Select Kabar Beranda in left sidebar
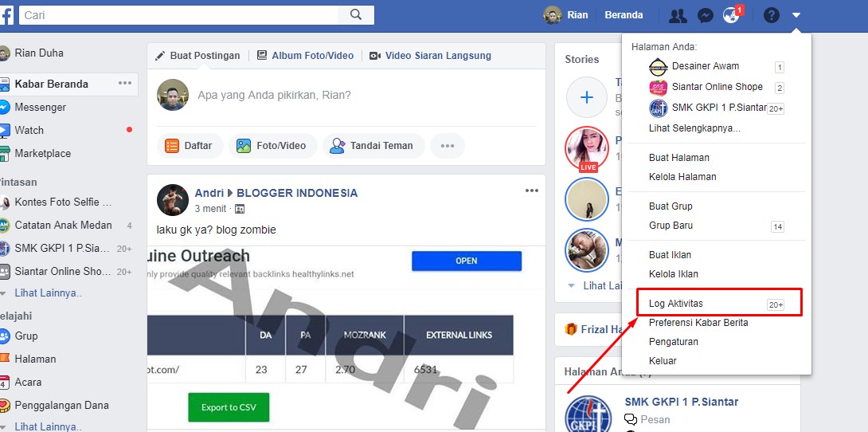 [x=52, y=84]
